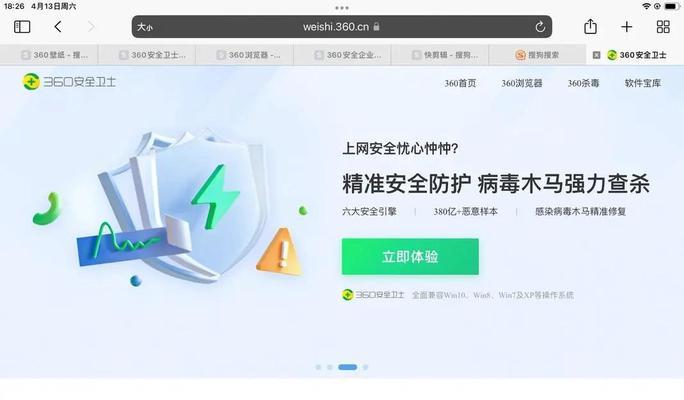Open the 大小 text size menu
This screenshot has width=684, height=400.
tap(145, 27)
